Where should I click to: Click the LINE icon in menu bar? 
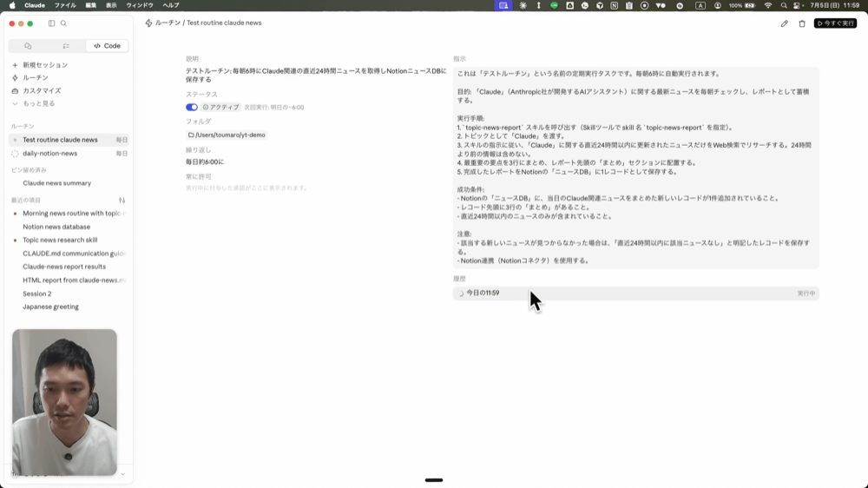click(x=554, y=5)
